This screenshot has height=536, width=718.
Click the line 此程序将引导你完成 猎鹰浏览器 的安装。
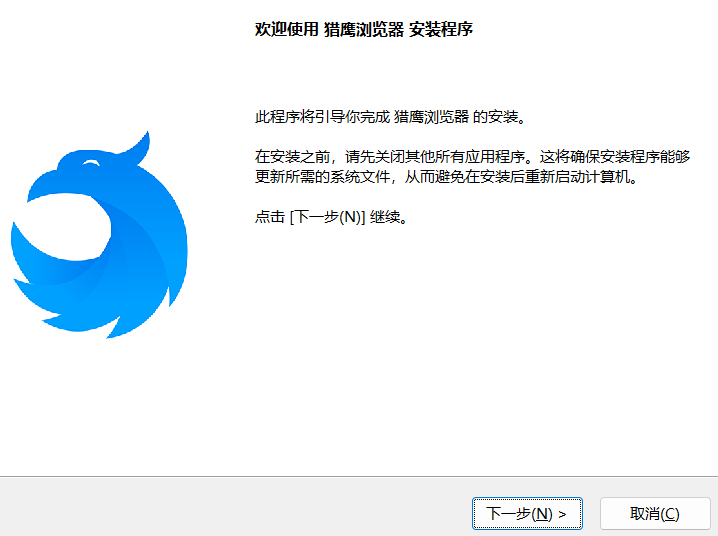[391, 117]
